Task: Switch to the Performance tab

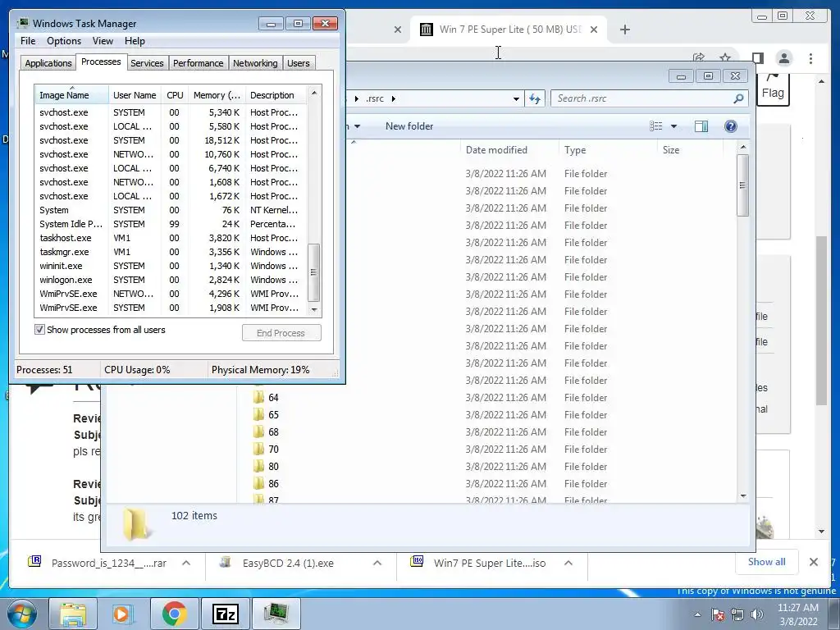Action: click(198, 63)
